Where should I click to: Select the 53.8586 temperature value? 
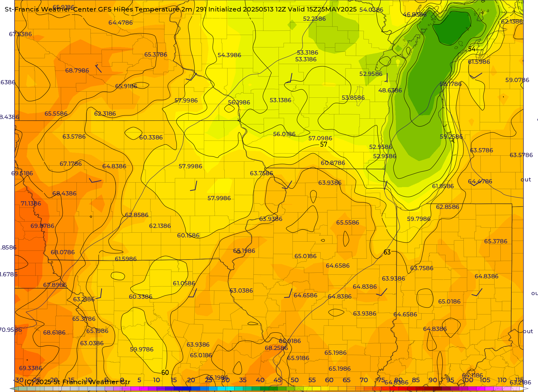pyautogui.click(x=353, y=98)
